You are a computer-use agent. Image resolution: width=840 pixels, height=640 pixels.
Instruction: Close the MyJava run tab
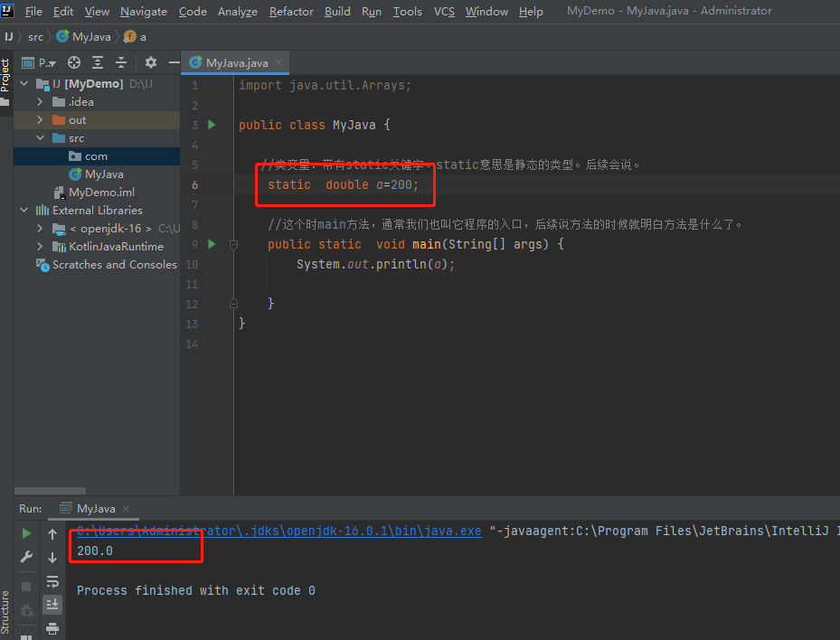(126, 509)
